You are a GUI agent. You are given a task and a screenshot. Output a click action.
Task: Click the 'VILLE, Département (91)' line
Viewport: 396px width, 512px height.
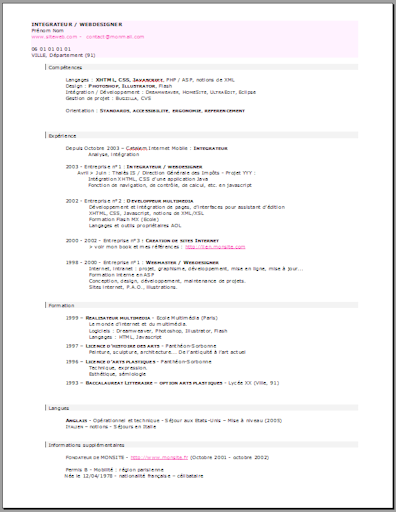(63, 55)
